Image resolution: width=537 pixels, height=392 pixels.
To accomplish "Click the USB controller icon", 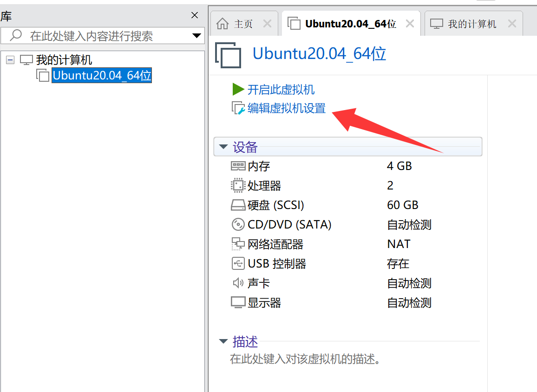I will coord(238,264).
